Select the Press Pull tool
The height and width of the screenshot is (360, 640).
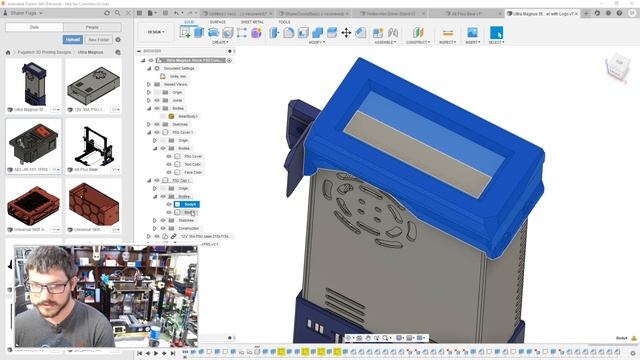pyautogui.click(x=274, y=33)
